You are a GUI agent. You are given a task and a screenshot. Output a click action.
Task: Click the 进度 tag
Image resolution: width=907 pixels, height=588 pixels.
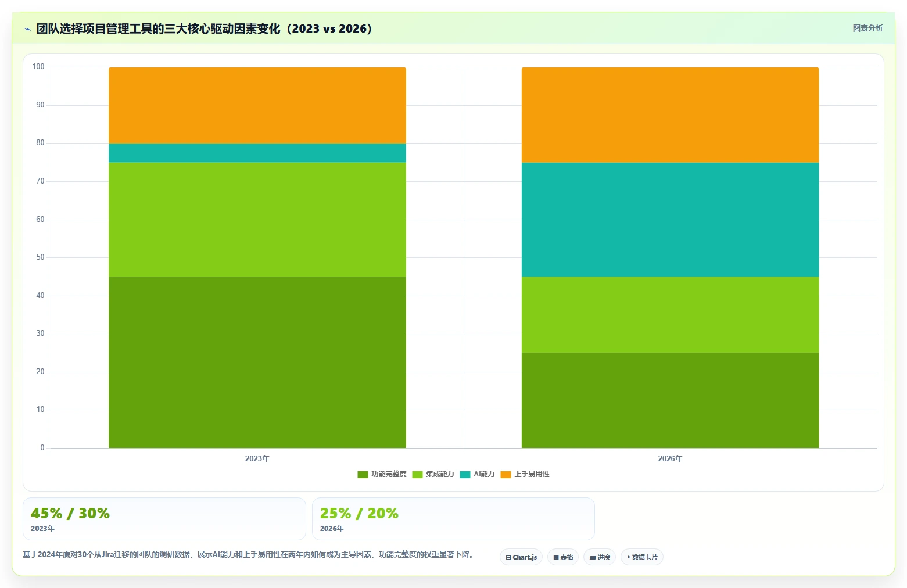coord(600,557)
